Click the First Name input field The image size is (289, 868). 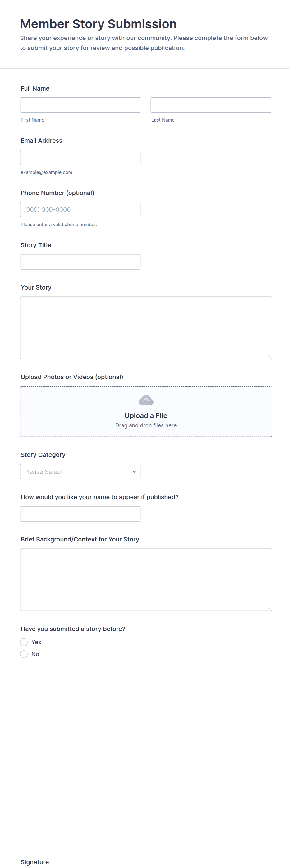[x=80, y=105]
